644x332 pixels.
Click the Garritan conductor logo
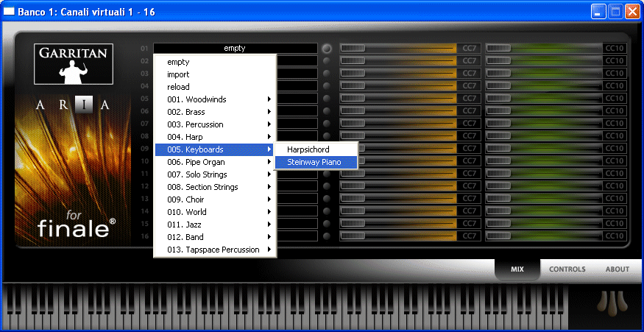pyautogui.click(x=72, y=63)
